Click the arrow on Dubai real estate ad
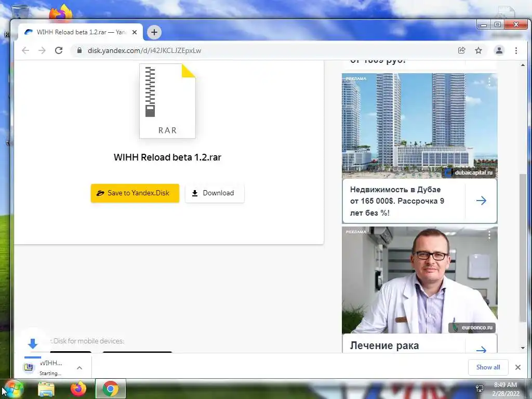 481,201
